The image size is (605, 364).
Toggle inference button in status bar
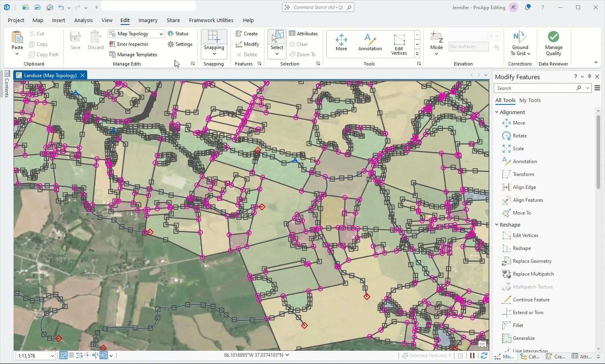(x=87, y=355)
